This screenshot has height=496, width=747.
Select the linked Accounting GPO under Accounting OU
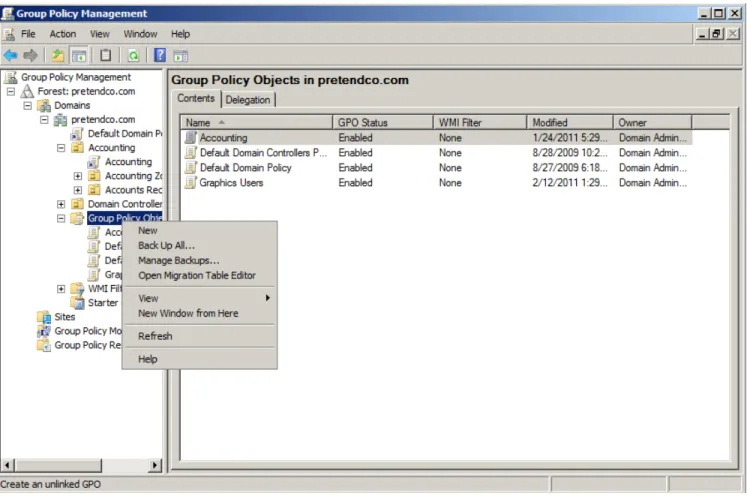point(128,162)
